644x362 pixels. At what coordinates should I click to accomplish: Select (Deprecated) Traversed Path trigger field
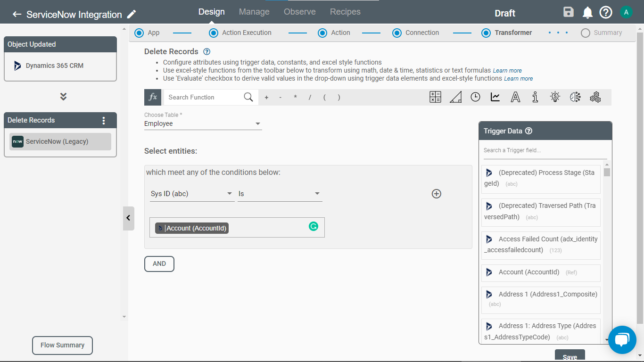541,212
